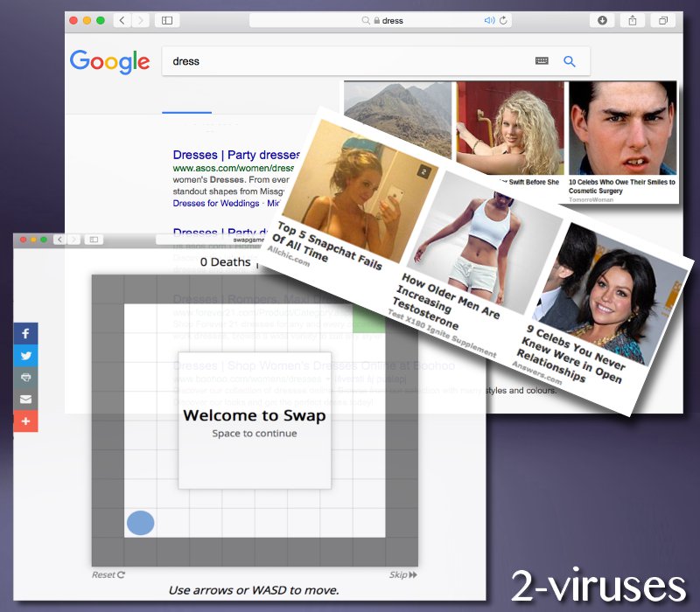Share the page on Facebook
700x612 pixels.
click(x=26, y=334)
